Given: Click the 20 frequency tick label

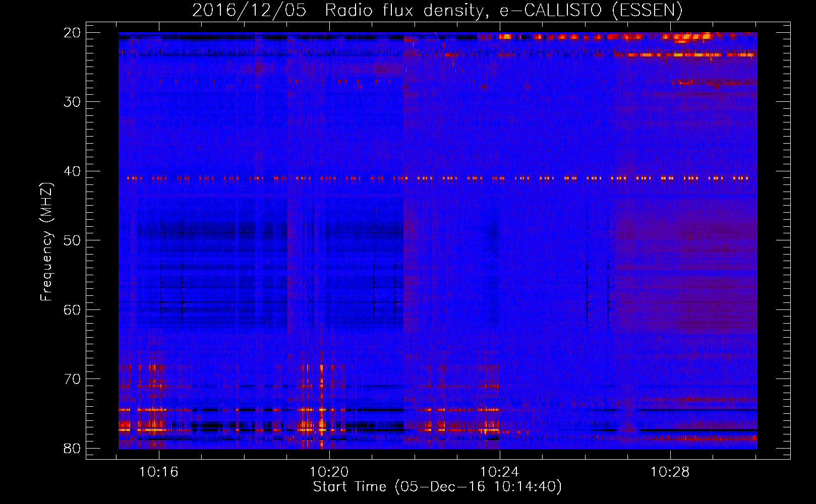Looking at the screenshot, I should 73,33.
